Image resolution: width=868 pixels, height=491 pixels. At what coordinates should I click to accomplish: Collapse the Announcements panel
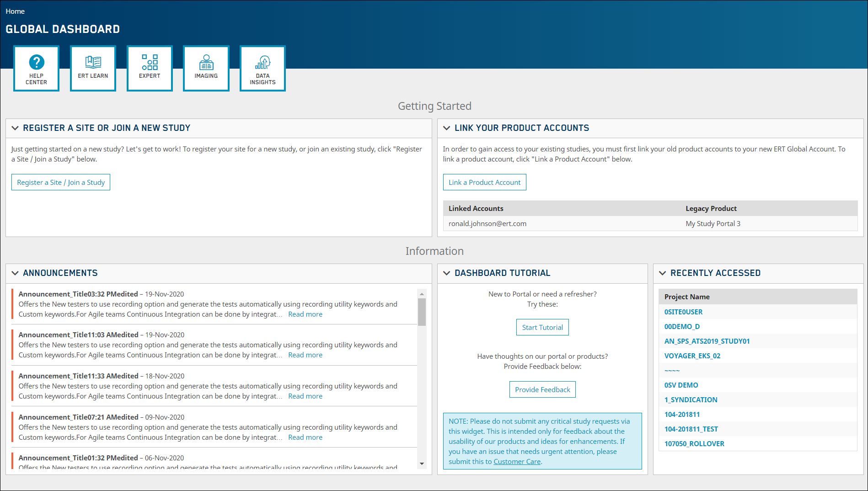pyautogui.click(x=15, y=273)
